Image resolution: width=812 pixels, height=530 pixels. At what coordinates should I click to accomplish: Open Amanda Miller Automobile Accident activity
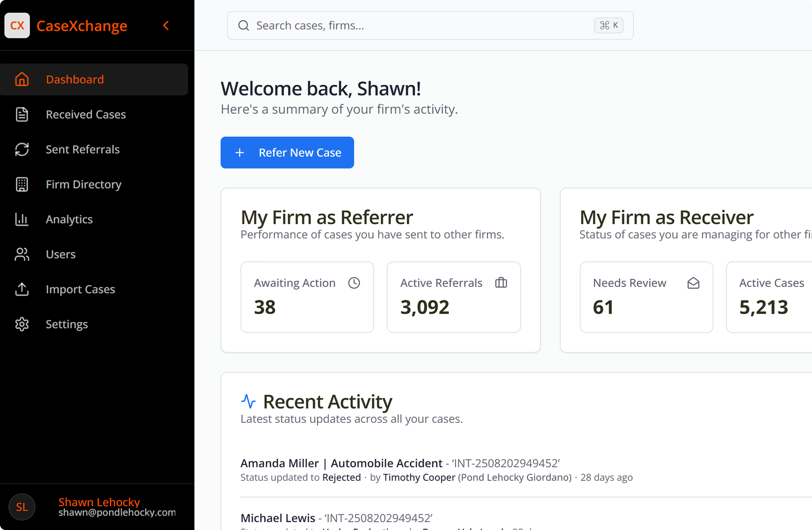[x=341, y=463]
